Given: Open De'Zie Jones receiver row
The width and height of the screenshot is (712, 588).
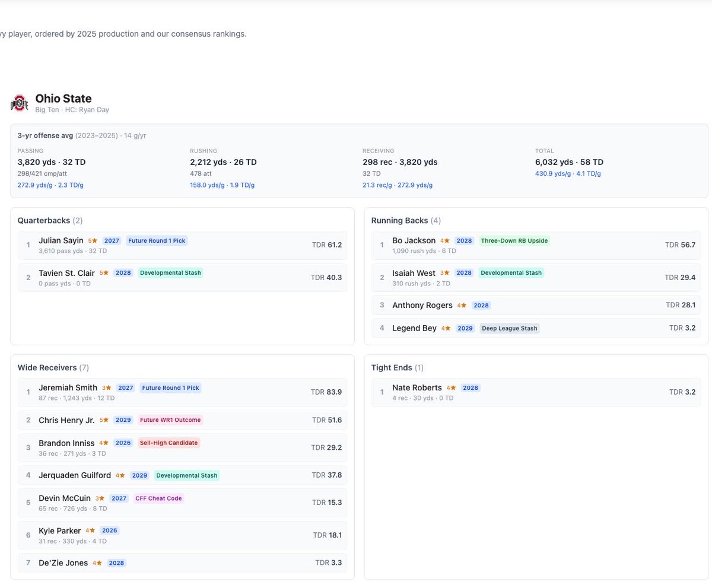Looking at the screenshot, I should pos(182,562).
